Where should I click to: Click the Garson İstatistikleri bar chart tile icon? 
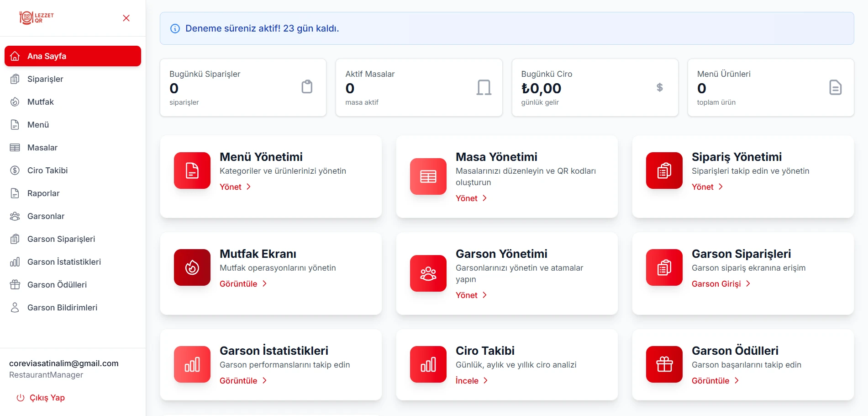pyautogui.click(x=192, y=364)
